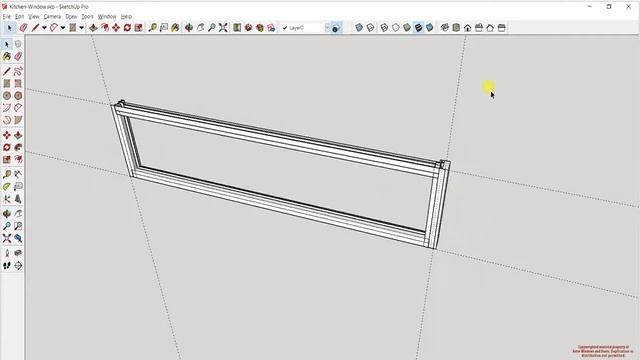Image resolution: width=640 pixels, height=360 pixels.
Task: Select Axes tool in left toolbar
Action: (x=7, y=199)
